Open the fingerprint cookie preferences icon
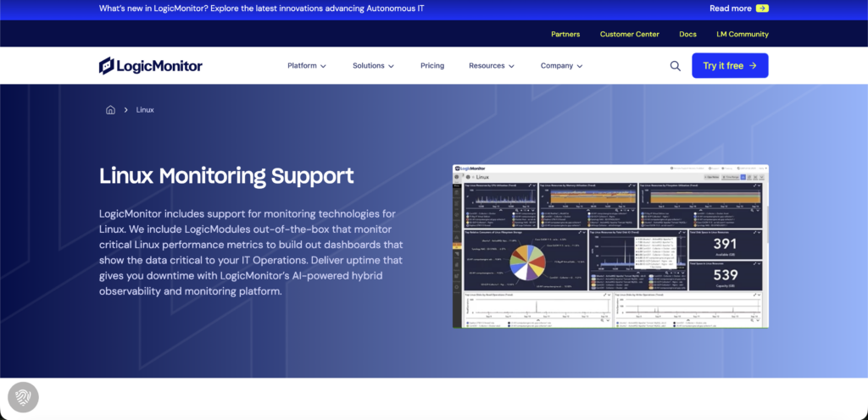This screenshot has width=868, height=420. click(x=23, y=397)
